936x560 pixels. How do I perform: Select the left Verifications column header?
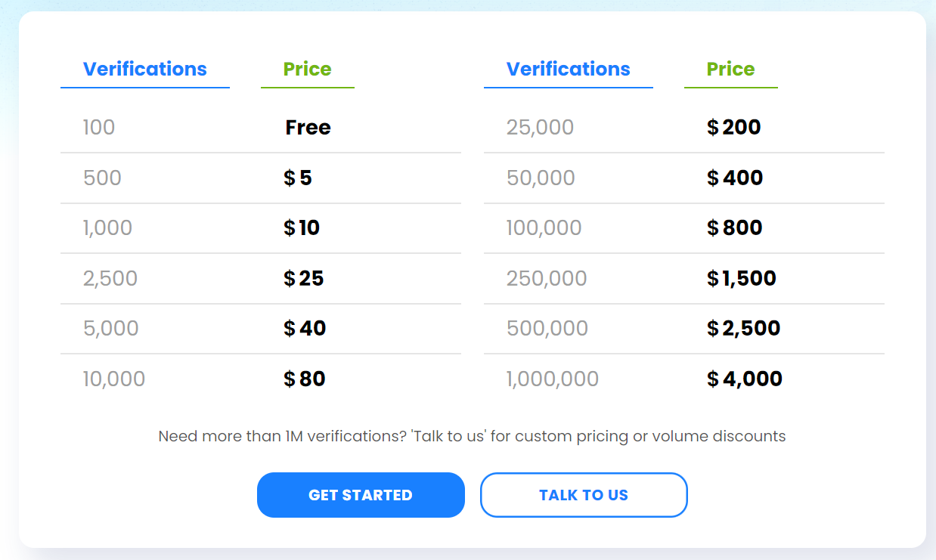(x=145, y=69)
